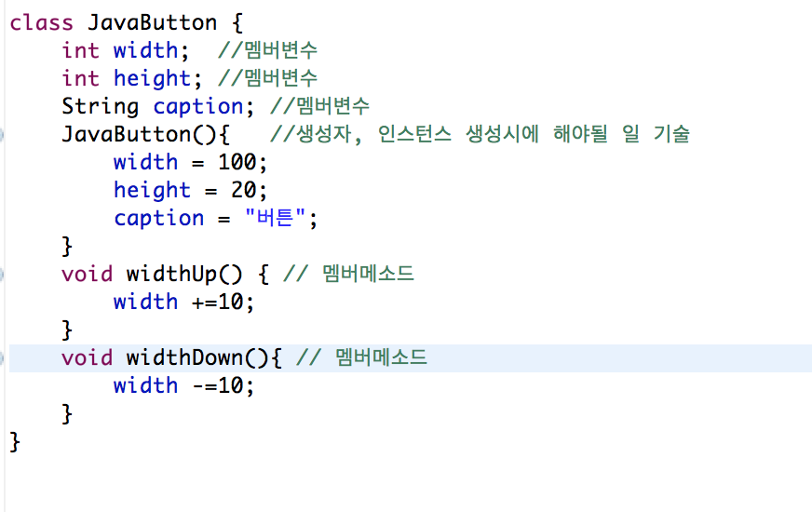Click the widthUp() method name
The height and width of the screenshot is (512, 812).
[183, 275]
